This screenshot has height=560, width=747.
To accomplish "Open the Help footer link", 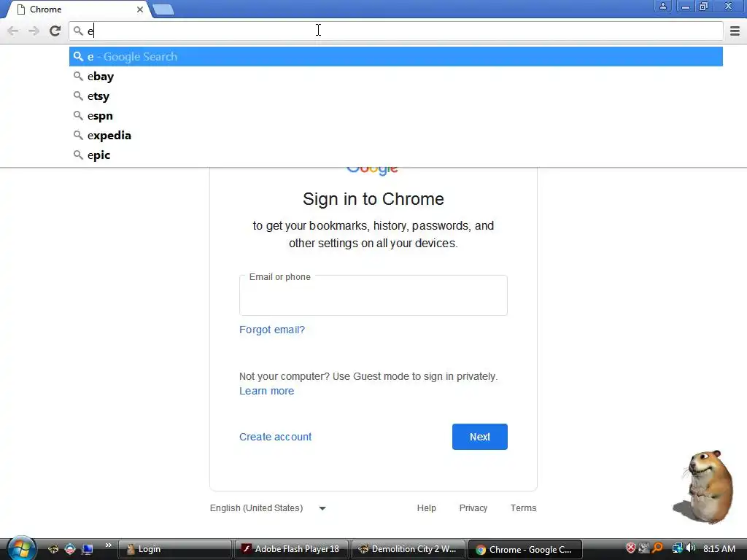I will 426,508.
